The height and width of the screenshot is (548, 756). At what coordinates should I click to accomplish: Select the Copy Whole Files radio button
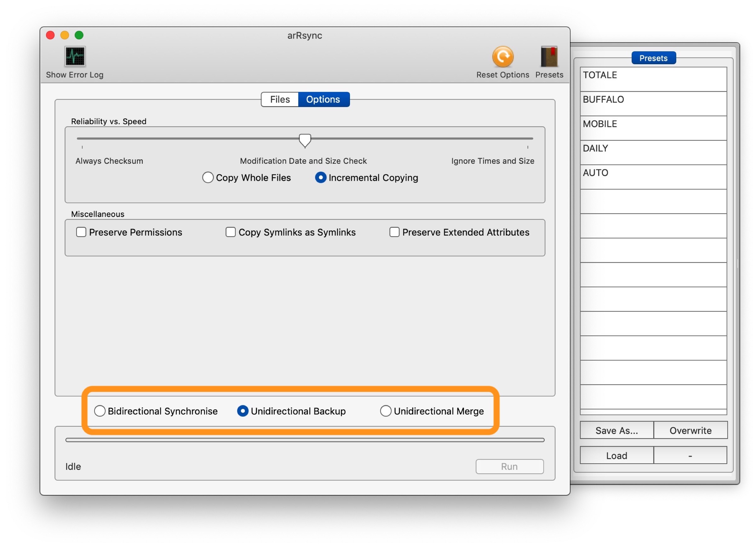pos(208,177)
